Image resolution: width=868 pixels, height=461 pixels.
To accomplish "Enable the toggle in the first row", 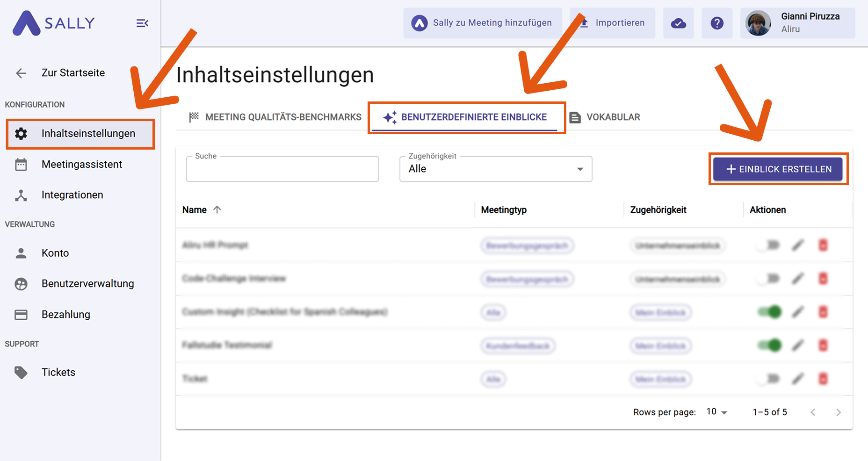I will click(x=769, y=245).
